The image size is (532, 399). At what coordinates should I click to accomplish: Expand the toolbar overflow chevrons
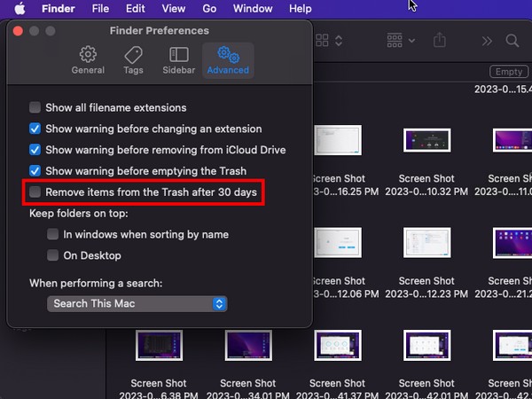click(487, 41)
